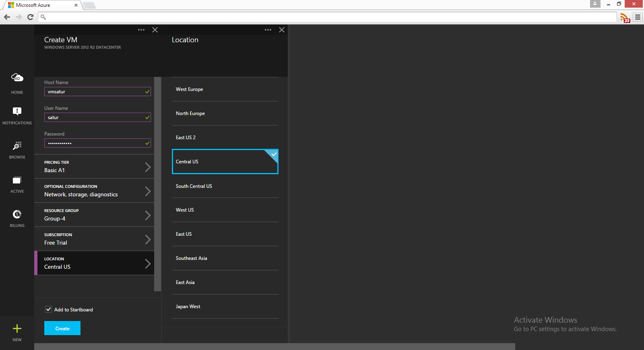Open the Chrome menu
The height and width of the screenshot is (350, 644).
point(638,17)
